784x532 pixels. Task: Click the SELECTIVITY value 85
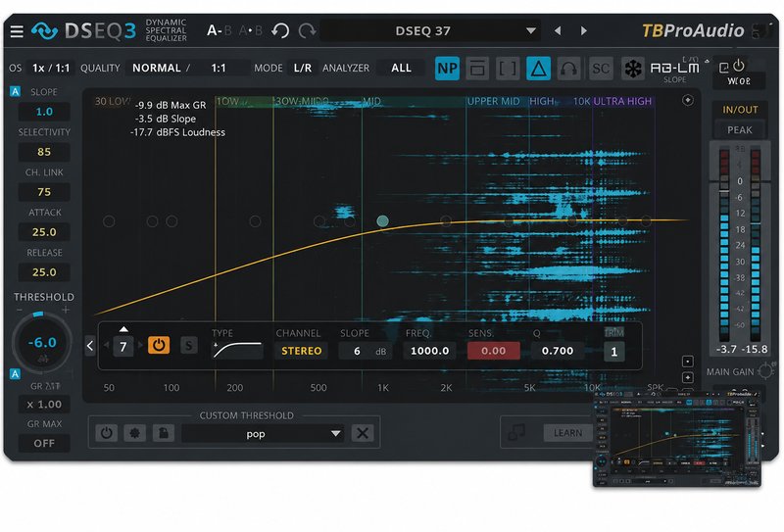44,152
